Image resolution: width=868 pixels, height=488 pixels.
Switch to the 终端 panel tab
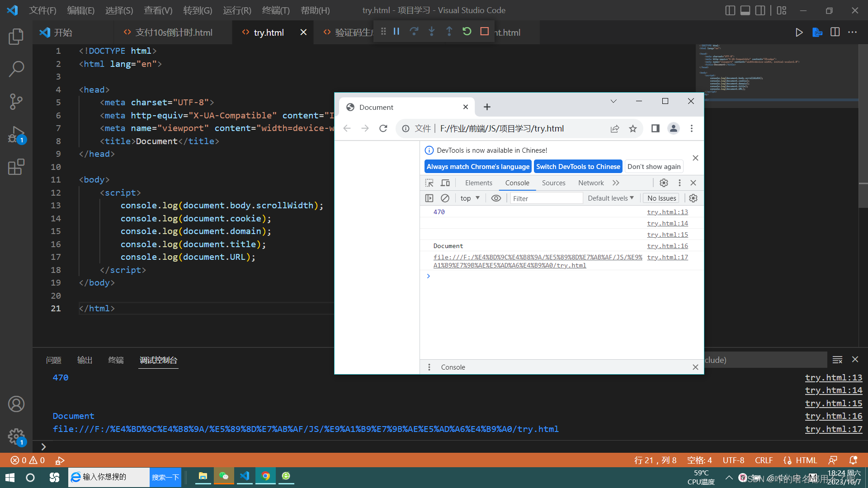coord(116,360)
